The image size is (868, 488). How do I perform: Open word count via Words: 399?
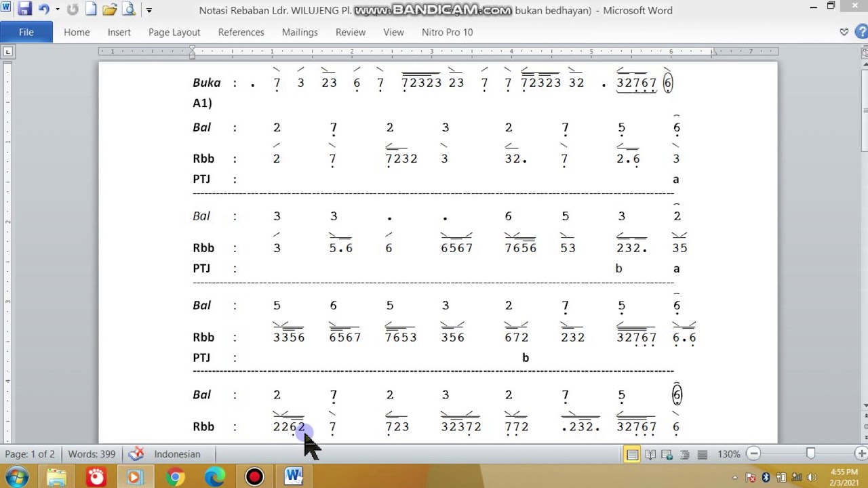click(92, 454)
